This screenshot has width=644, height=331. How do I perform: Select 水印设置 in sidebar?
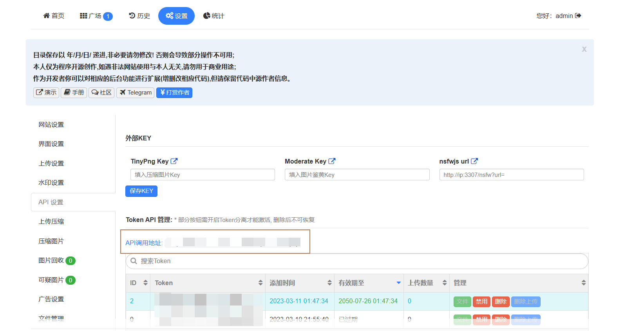pos(51,183)
